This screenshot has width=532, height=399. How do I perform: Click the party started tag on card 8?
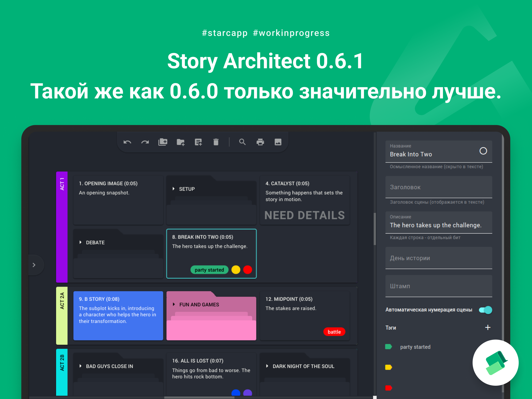[x=209, y=270]
